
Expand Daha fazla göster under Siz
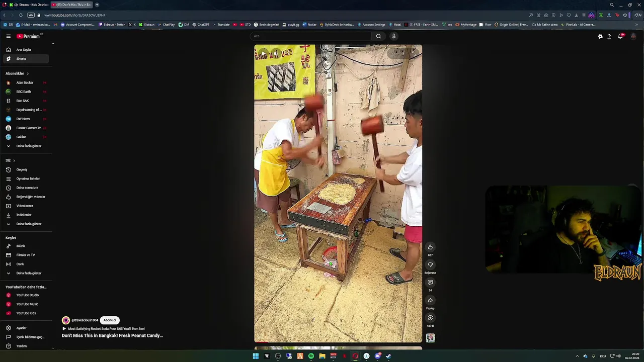pos(25,224)
